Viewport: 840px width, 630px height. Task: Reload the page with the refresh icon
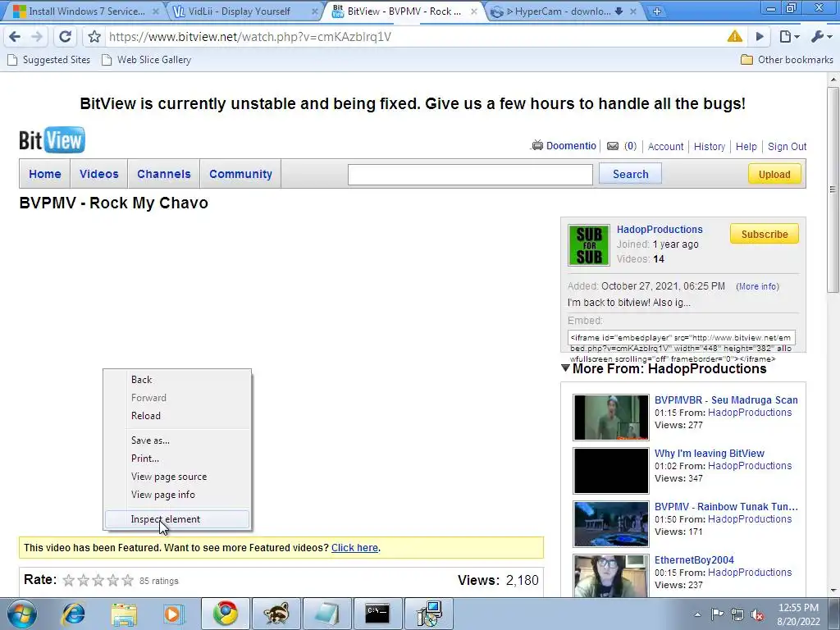65,36
